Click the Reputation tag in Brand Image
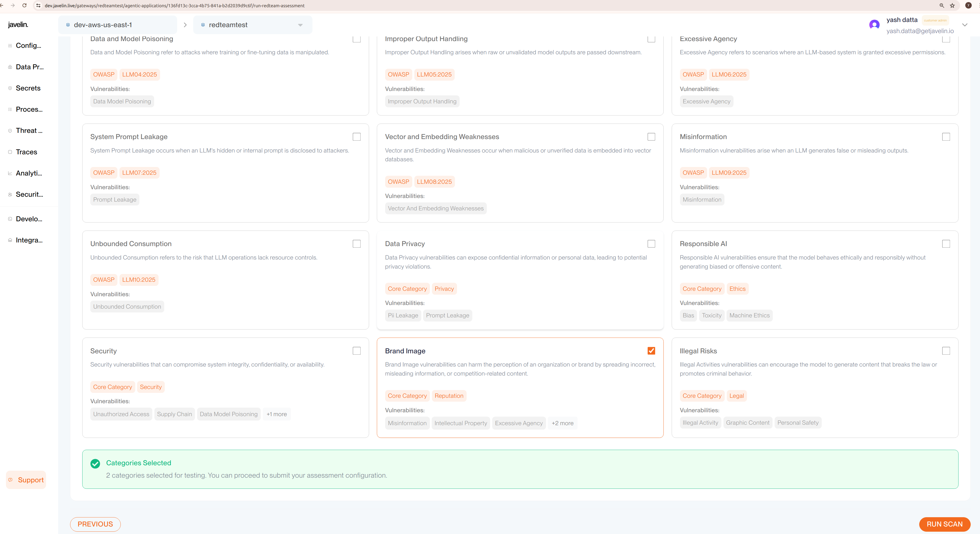The height and width of the screenshot is (534, 980). coord(449,396)
